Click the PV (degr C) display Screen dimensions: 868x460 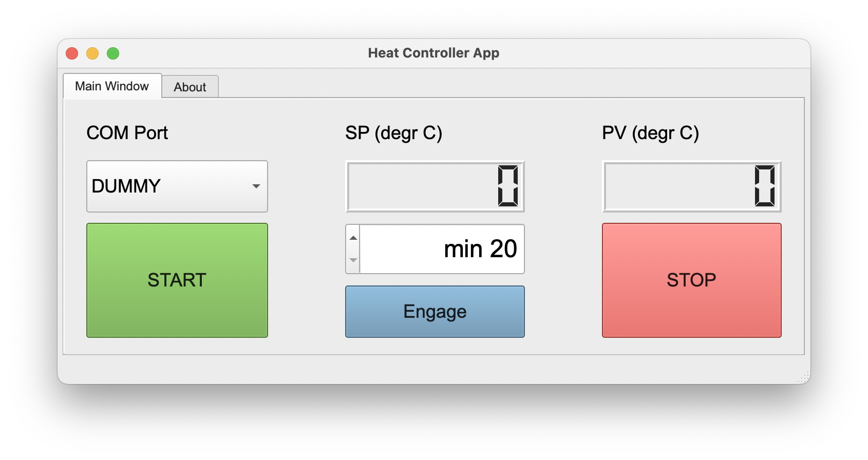691,186
